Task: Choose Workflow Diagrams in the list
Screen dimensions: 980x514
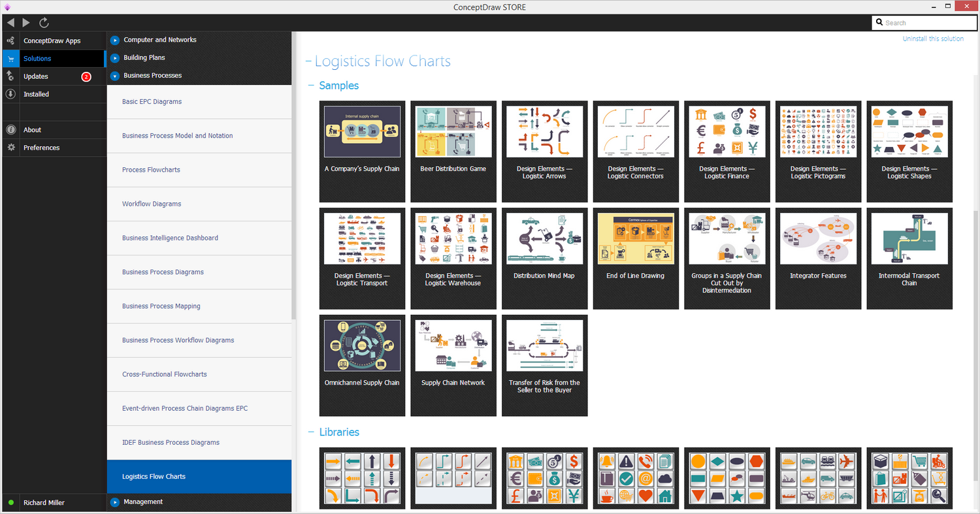Action: pos(199,204)
